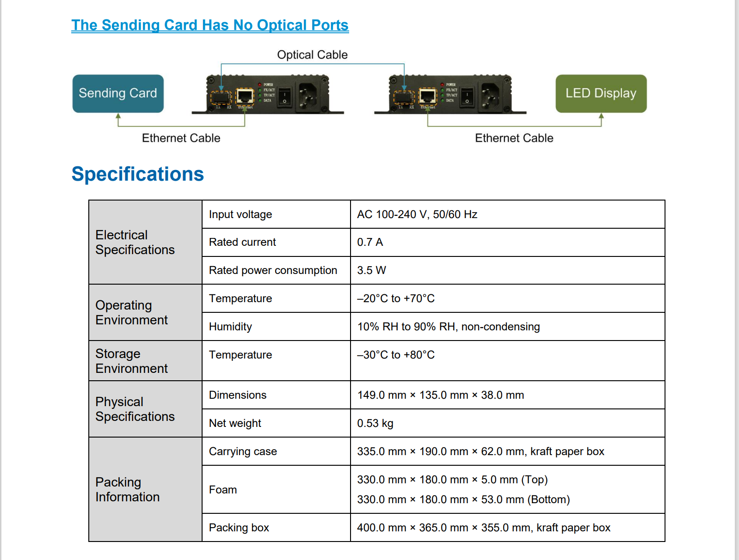This screenshot has width=739, height=560.
Task: Click the teal Sending Card box
Action: tap(118, 93)
